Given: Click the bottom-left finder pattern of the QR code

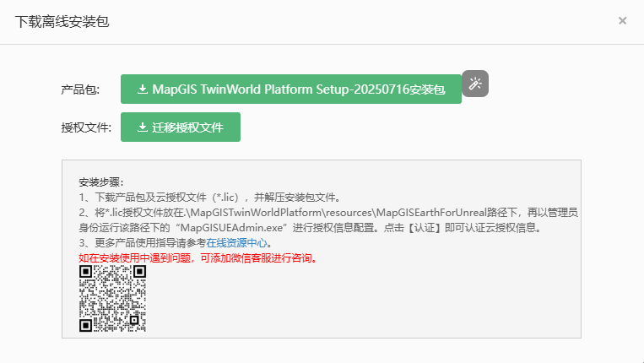Looking at the screenshot, I should pyautogui.click(x=85, y=325).
